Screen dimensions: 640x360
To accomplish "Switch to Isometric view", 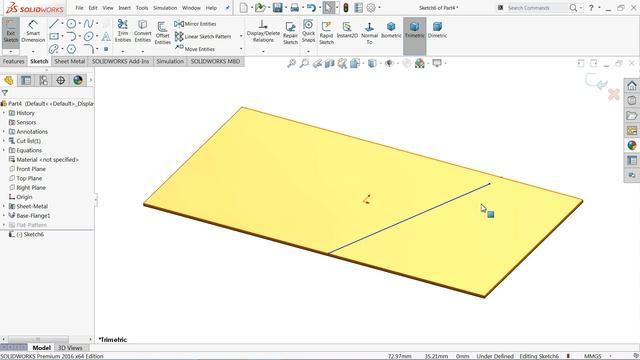I will (391, 30).
